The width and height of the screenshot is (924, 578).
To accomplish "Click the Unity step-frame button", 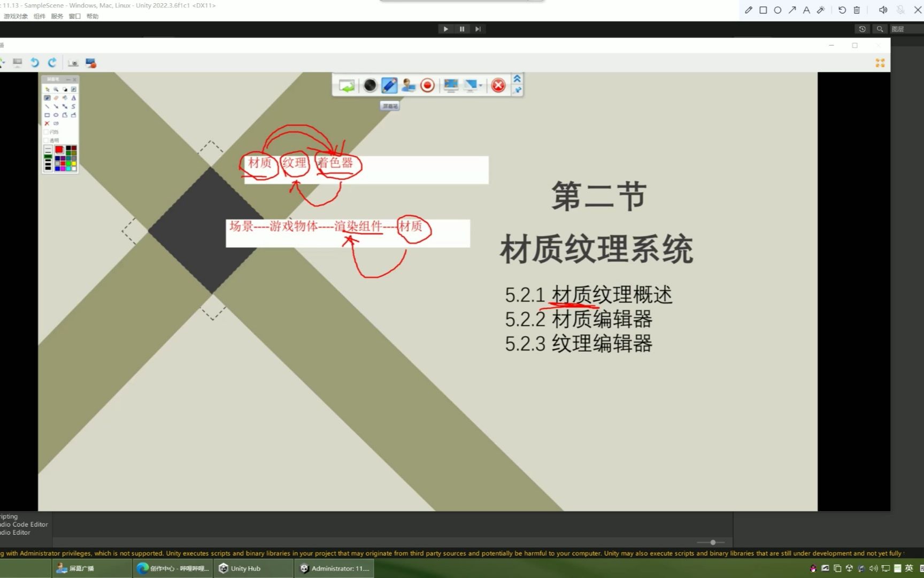I will click(x=478, y=29).
